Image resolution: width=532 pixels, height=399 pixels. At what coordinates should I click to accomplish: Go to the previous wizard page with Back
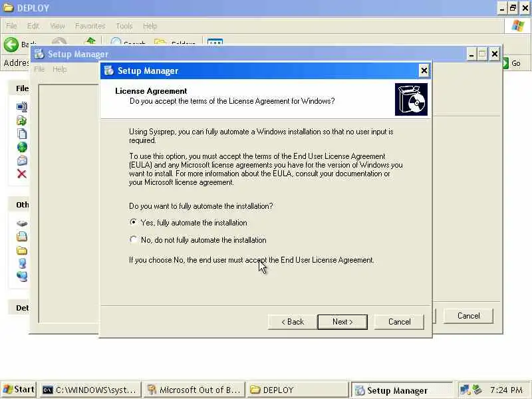(x=293, y=322)
